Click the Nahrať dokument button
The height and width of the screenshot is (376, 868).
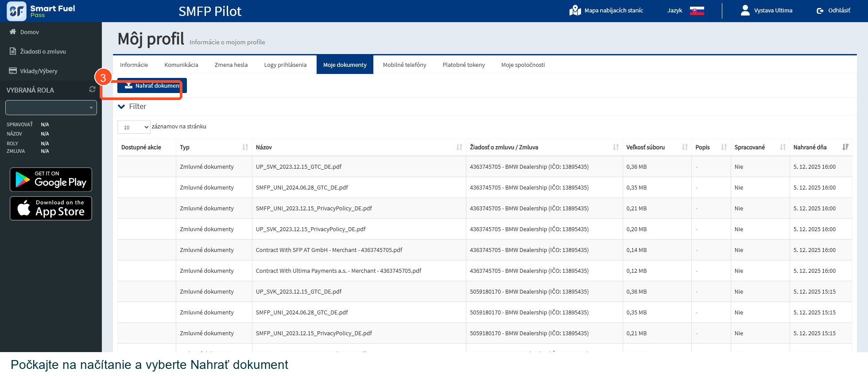(152, 85)
